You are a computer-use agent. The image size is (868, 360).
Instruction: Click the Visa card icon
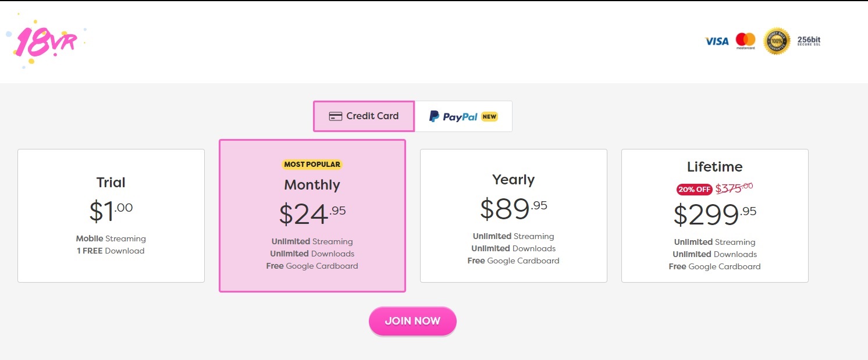[717, 41]
